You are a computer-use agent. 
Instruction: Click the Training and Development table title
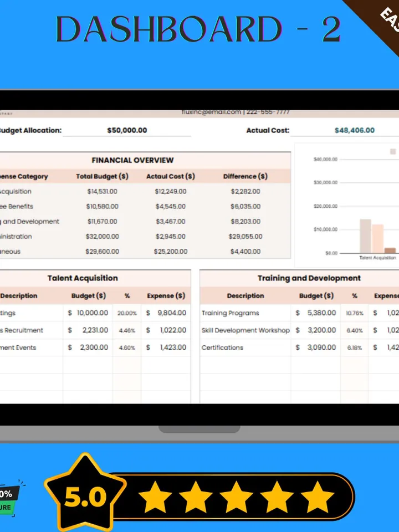point(309,278)
